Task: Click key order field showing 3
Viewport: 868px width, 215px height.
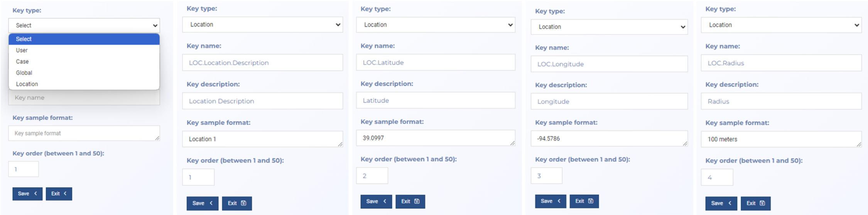Action: click(546, 176)
